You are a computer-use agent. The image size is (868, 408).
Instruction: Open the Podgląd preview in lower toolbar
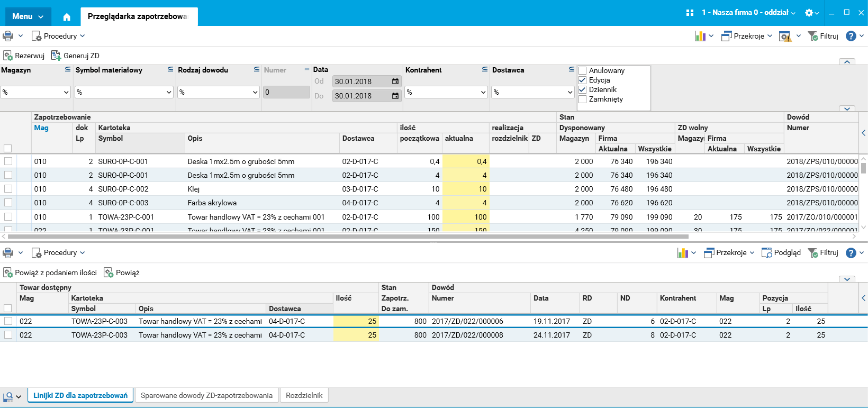pos(781,253)
